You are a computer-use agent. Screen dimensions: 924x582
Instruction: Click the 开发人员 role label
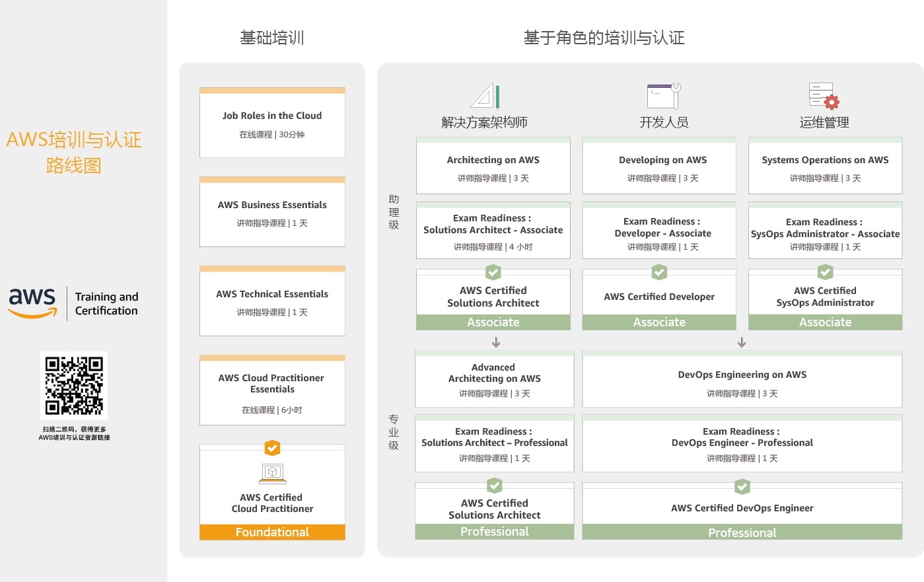(664, 122)
